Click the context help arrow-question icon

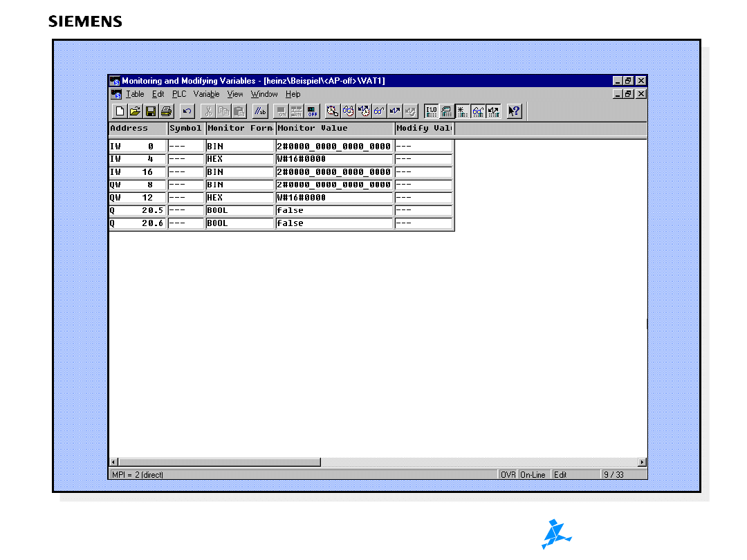pos(514,111)
